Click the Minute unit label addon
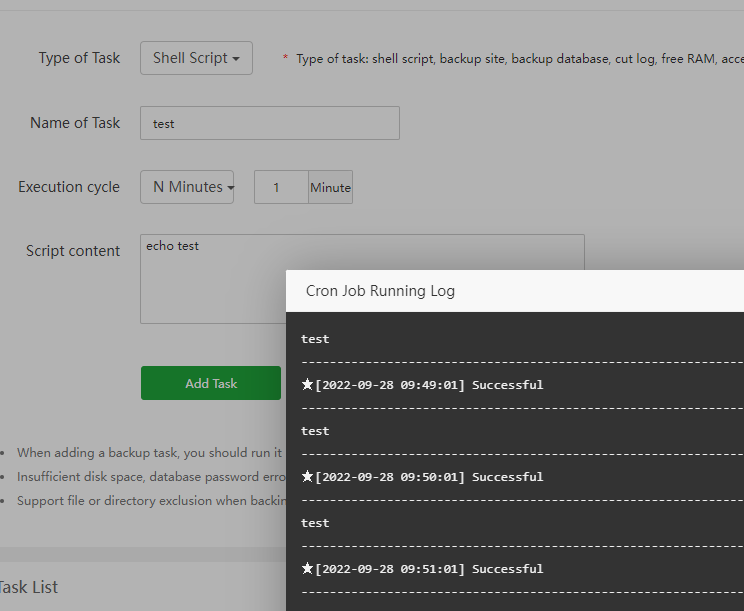 [330, 187]
